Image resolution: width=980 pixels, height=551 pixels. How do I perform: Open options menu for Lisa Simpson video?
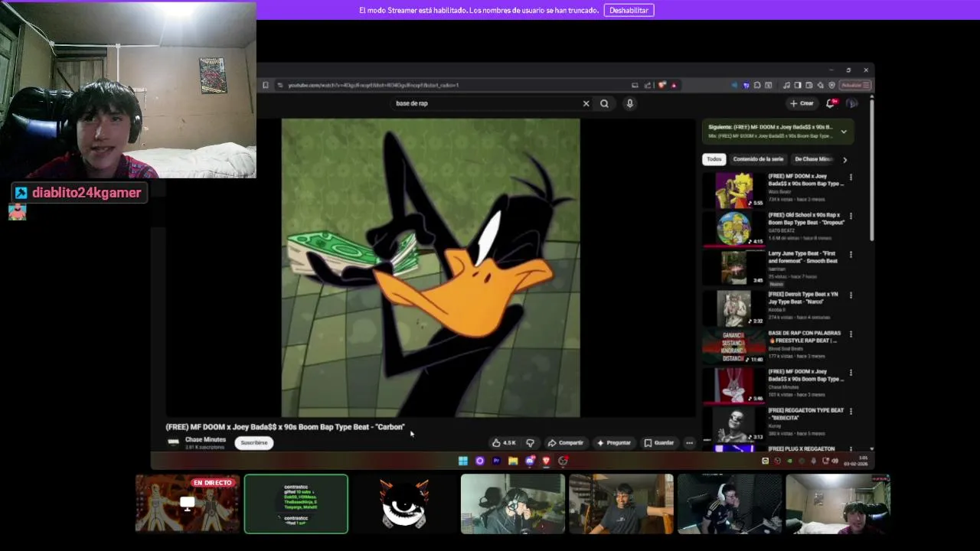(x=851, y=178)
